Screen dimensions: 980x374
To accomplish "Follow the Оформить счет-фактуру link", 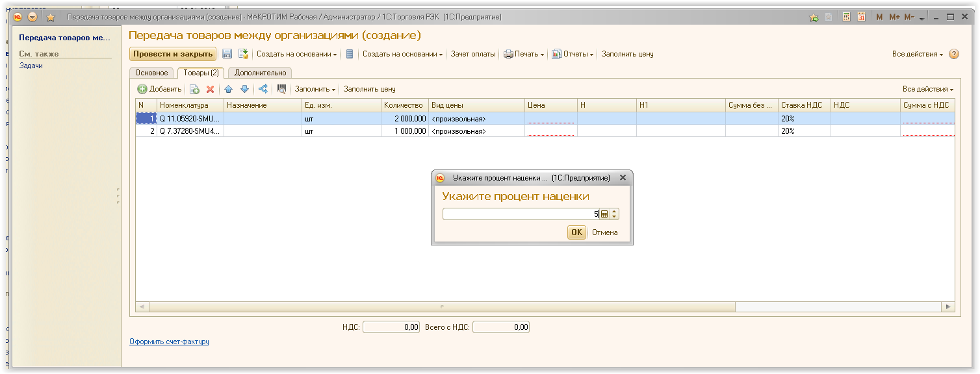I will click(169, 342).
